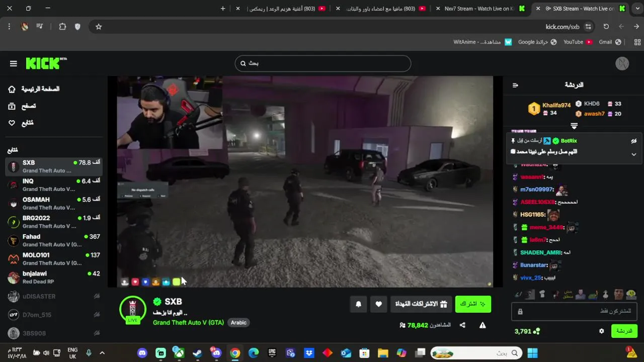
Task: Open a new browser tab
Action: 223,9
